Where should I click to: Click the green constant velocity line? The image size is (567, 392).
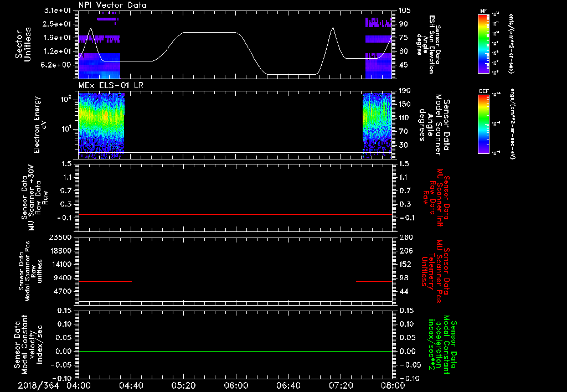235,351
